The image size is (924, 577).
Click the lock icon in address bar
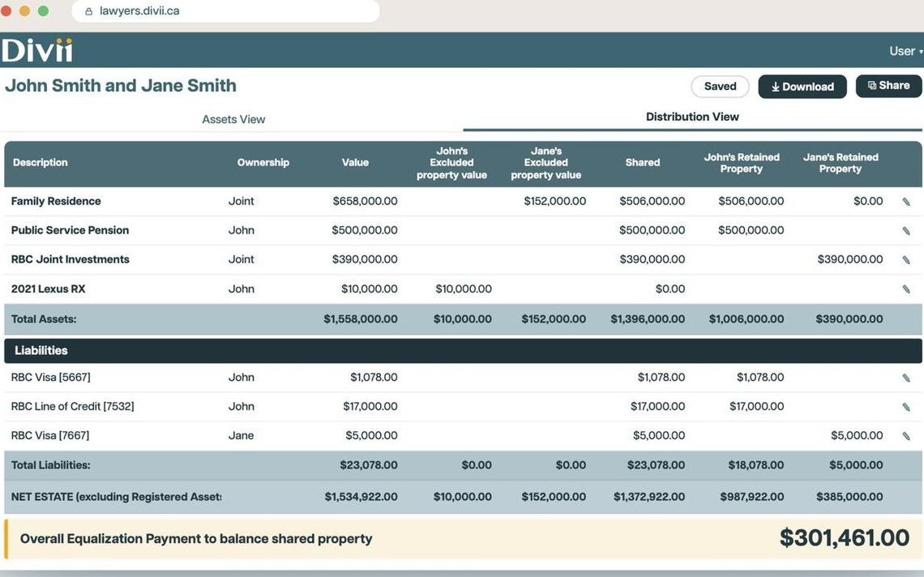tap(89, 11)
